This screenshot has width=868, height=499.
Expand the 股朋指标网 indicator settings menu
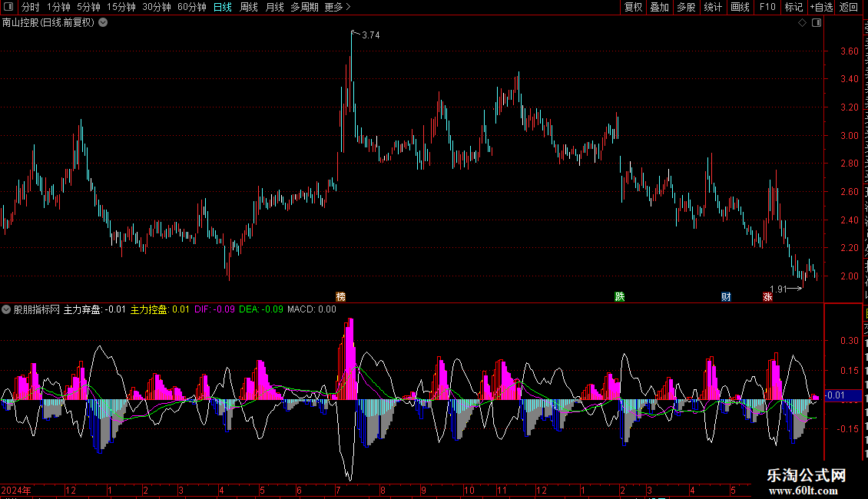click(6, 309)
